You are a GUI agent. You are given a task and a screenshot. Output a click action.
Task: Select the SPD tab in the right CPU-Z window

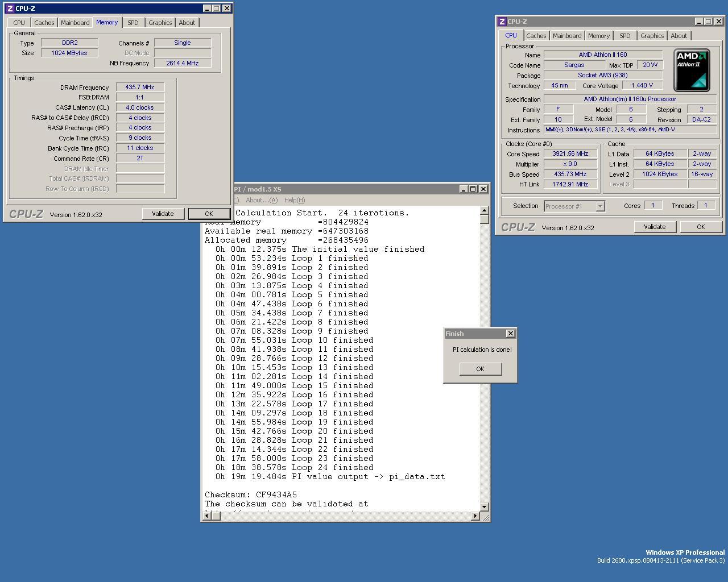[x=624, y=36]
